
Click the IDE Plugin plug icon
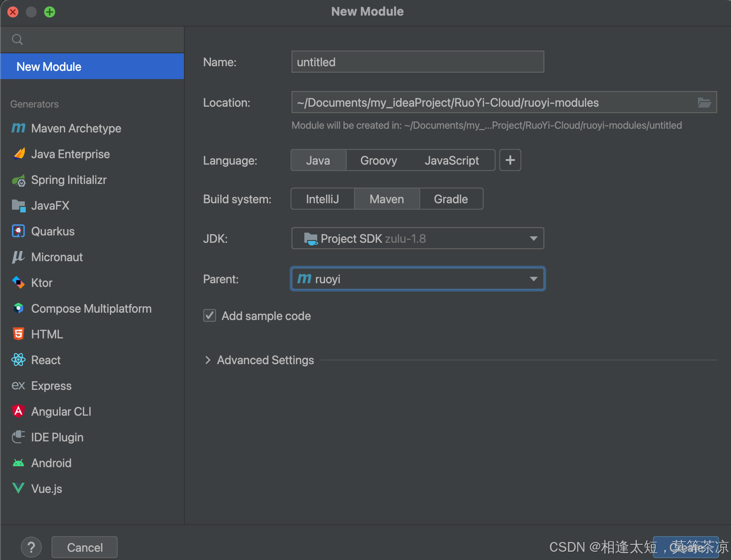click(x=18, y=437)
